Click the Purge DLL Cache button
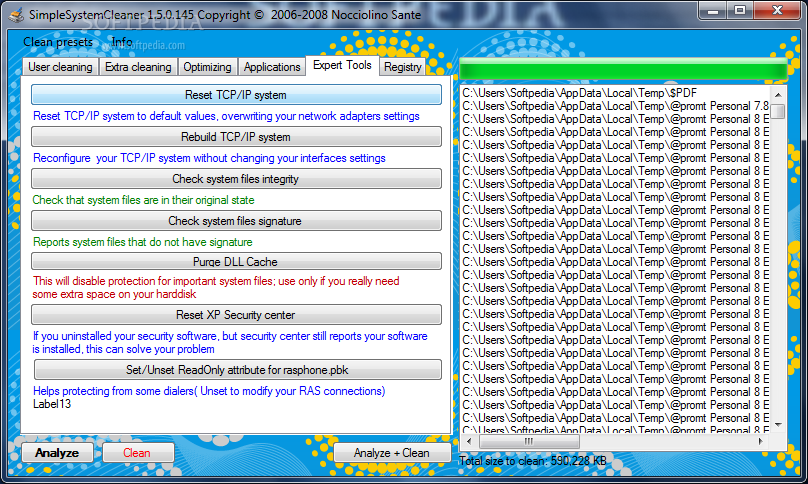This screenshot has height=484, width=808. coord(236,261)
